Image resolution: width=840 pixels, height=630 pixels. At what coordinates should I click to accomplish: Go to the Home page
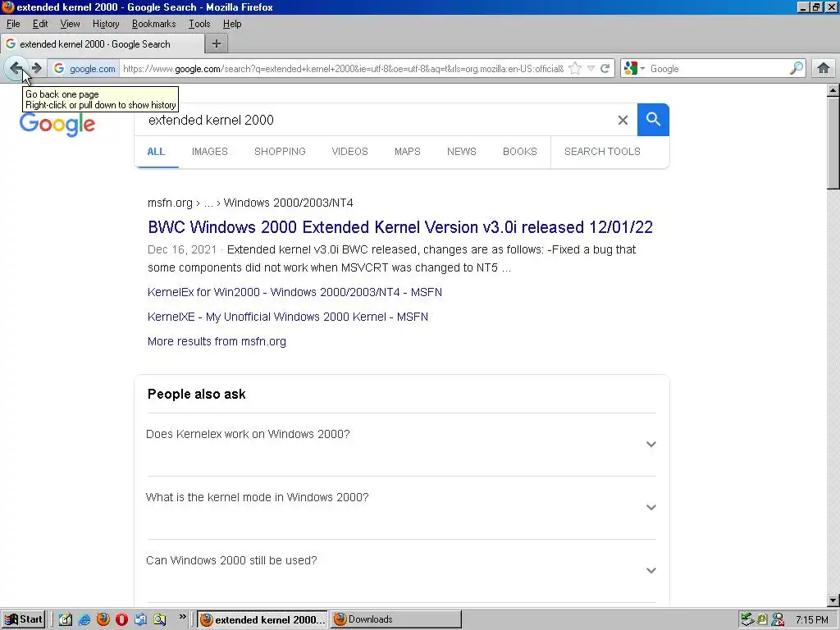[824, 68]
